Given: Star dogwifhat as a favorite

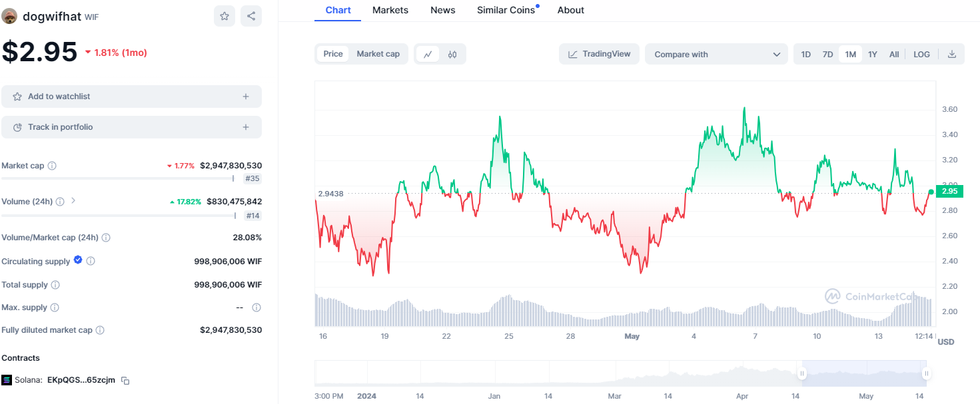Looking at the screenshot, I should [x=225, y=16].
